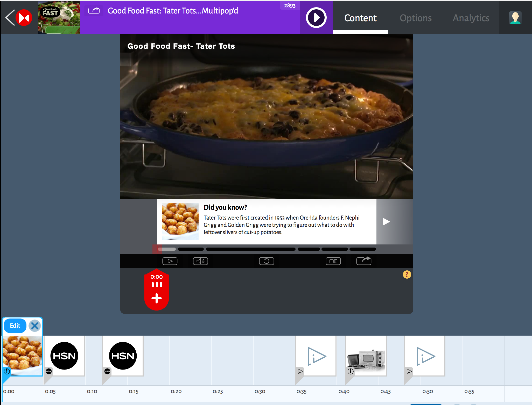Click the info badge on toaster oven pop
This screenshot has height=405, width=532.
(351, 371)
